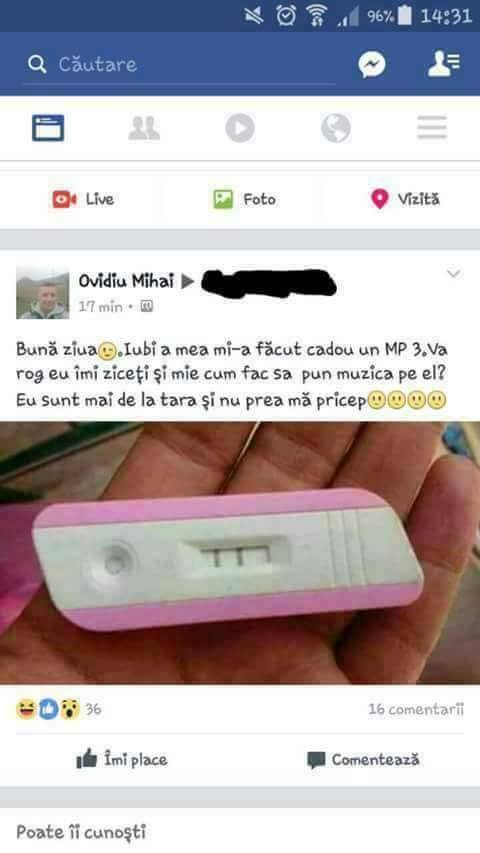The image size is (480, 853).
Task: Open Messenger from the top bar
Action: [372, 65]
